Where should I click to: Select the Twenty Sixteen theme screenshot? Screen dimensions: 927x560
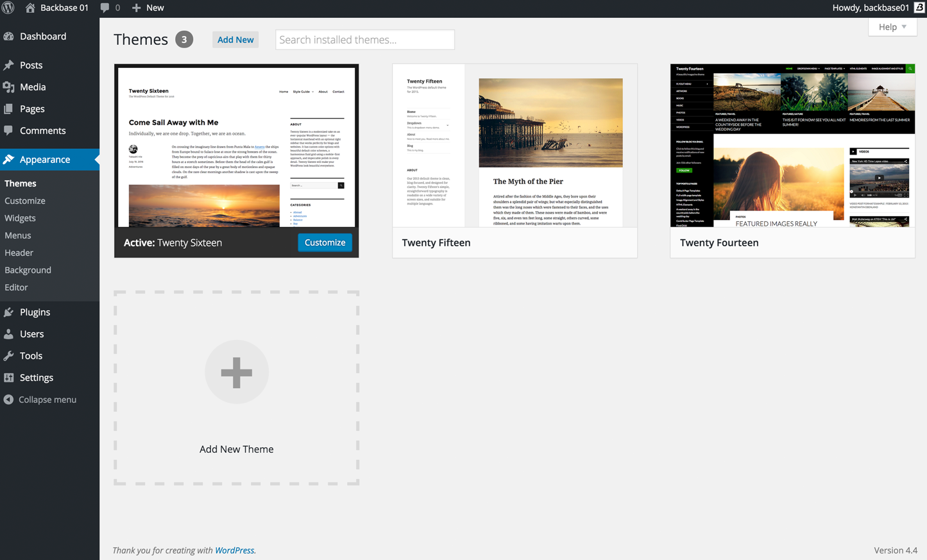click(237, 146)
